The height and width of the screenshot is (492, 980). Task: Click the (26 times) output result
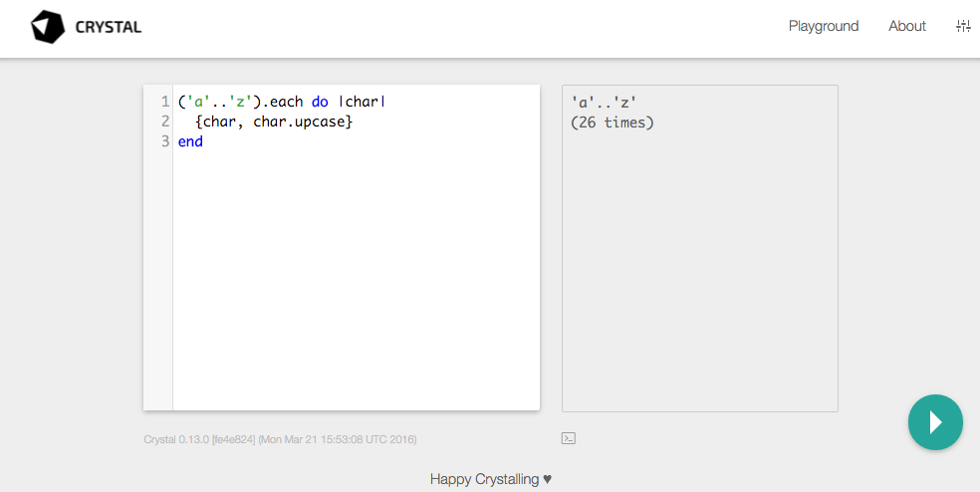[612, 123]
